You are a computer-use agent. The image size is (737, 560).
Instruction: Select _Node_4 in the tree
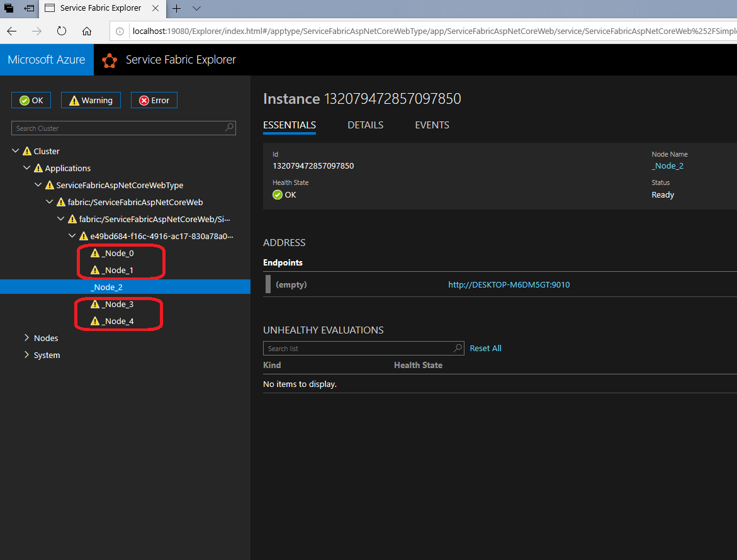(118, 321)
